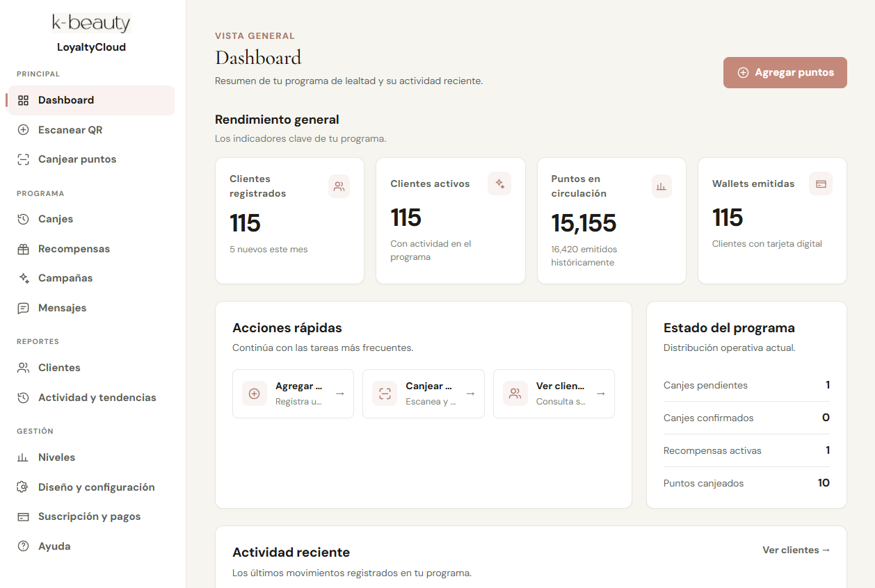The height and width of the screenshot is (588, 875).
Task: Click the Diseño y configuración gear icon
Action: (x=23, y=487)
